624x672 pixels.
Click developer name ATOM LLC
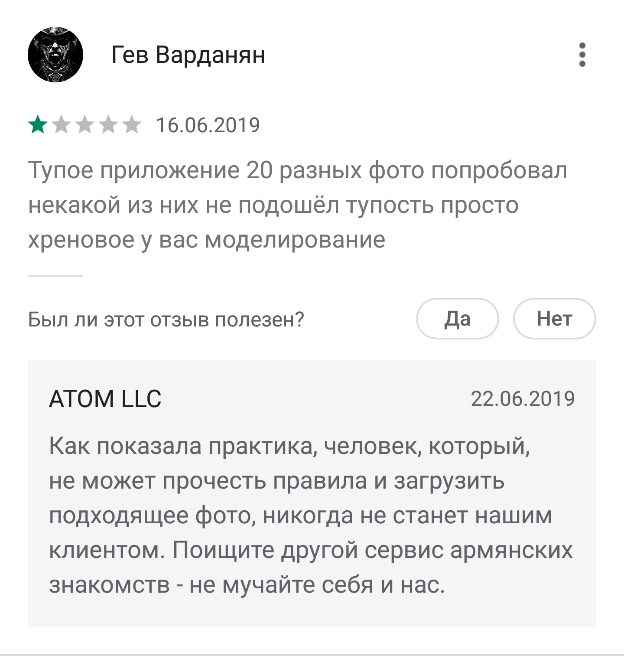[105, 399]
